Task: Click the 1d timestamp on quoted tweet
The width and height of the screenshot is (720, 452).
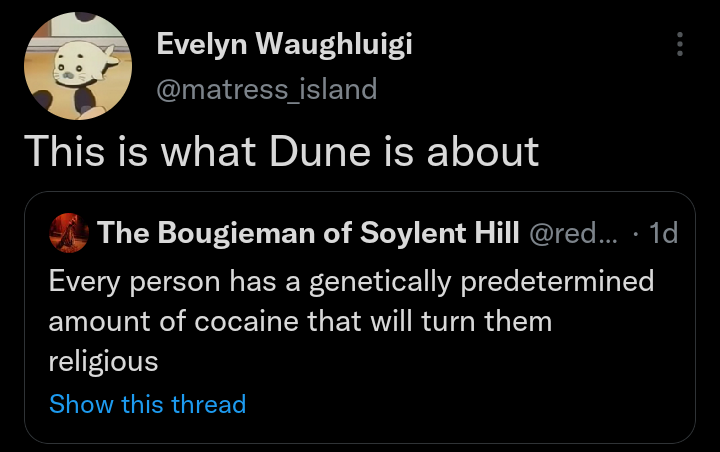Action: click(663, 234)
